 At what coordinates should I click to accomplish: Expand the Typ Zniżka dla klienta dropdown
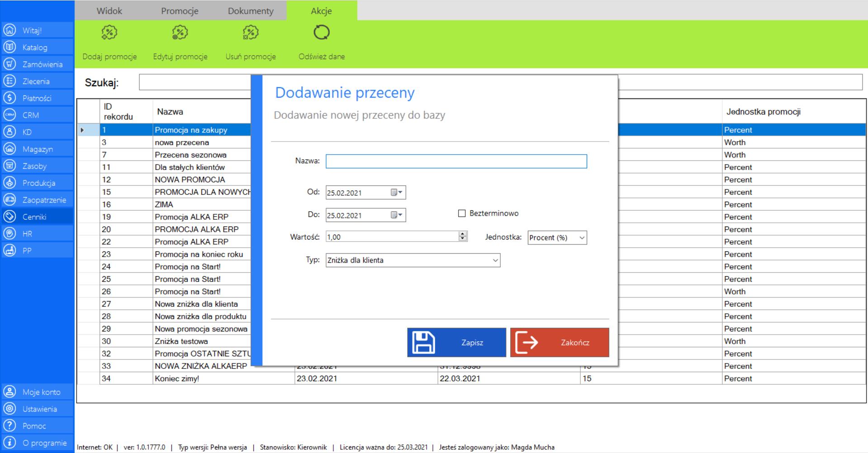coord(495,260)
